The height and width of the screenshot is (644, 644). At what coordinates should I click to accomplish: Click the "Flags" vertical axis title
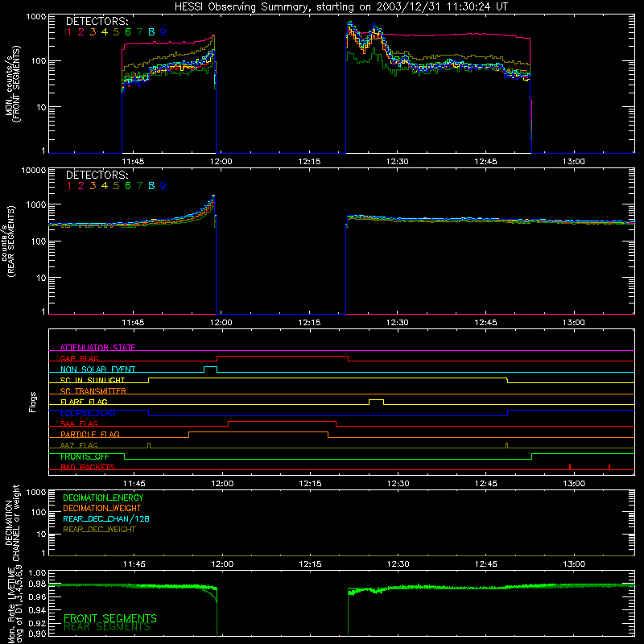[x=33, y=402]
